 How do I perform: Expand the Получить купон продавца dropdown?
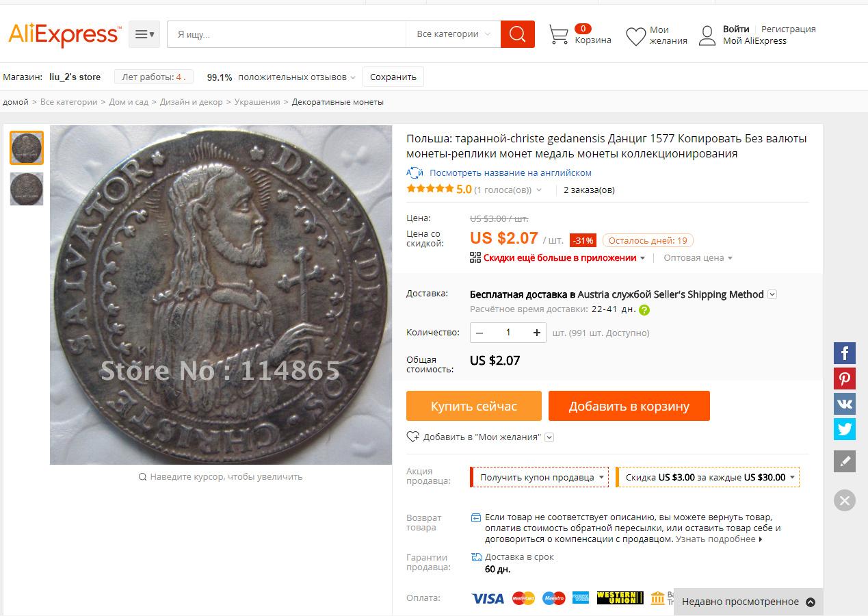pos(540,477)
